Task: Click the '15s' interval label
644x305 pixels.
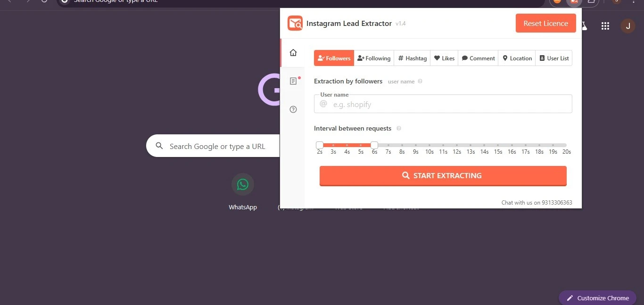Action: (x=498, y=152)
